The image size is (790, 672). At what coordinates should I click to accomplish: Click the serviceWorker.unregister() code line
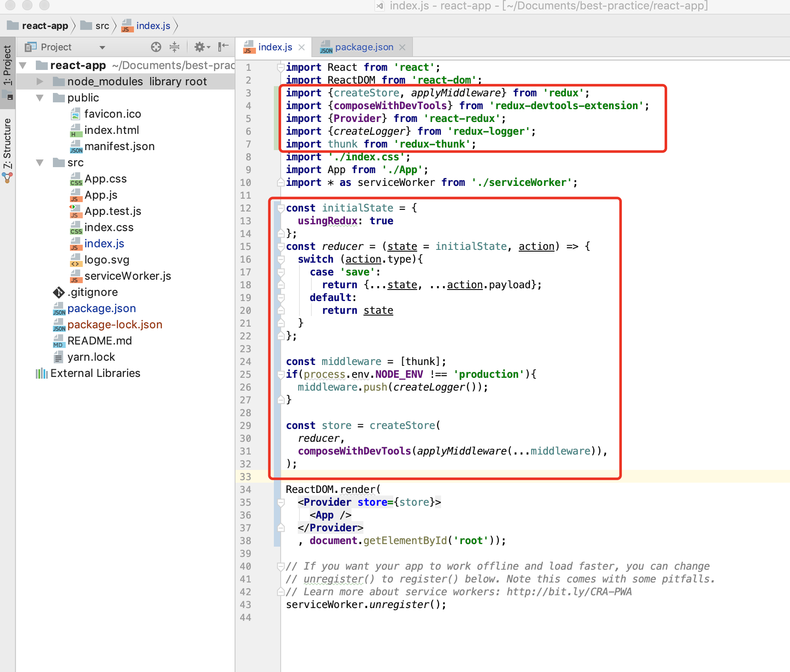point(366,605)
